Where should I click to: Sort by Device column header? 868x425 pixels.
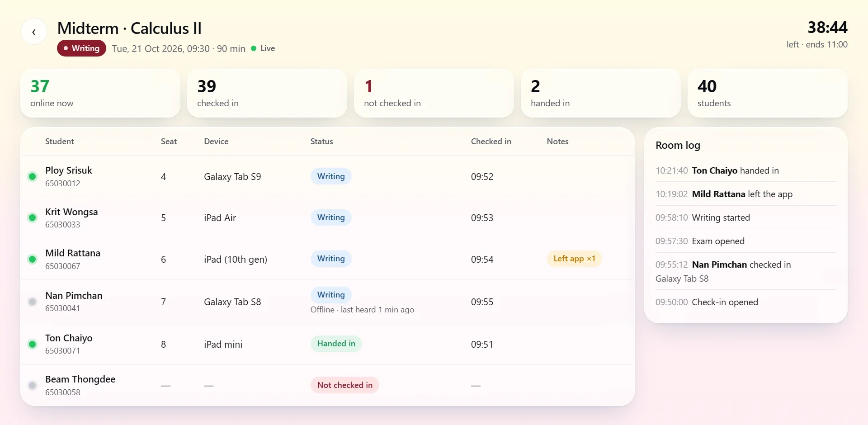pyautogui.click(x=216, y=142)
